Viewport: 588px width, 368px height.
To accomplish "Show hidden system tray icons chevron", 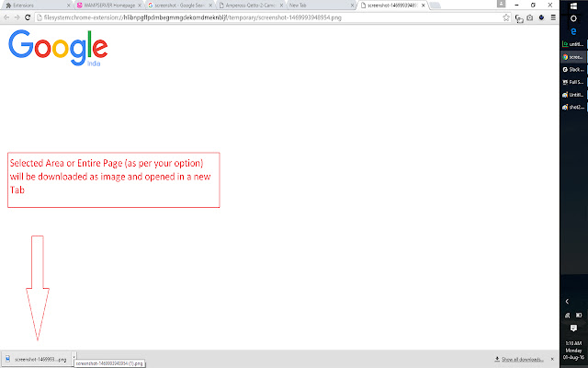I will coord(568,301).
